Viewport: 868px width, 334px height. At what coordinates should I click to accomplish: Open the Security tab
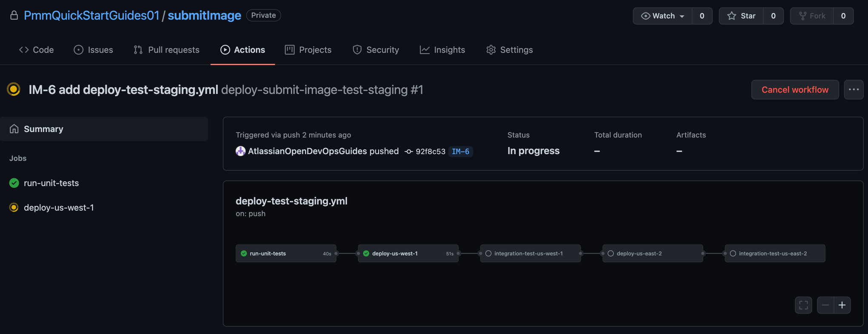[376, 50]
